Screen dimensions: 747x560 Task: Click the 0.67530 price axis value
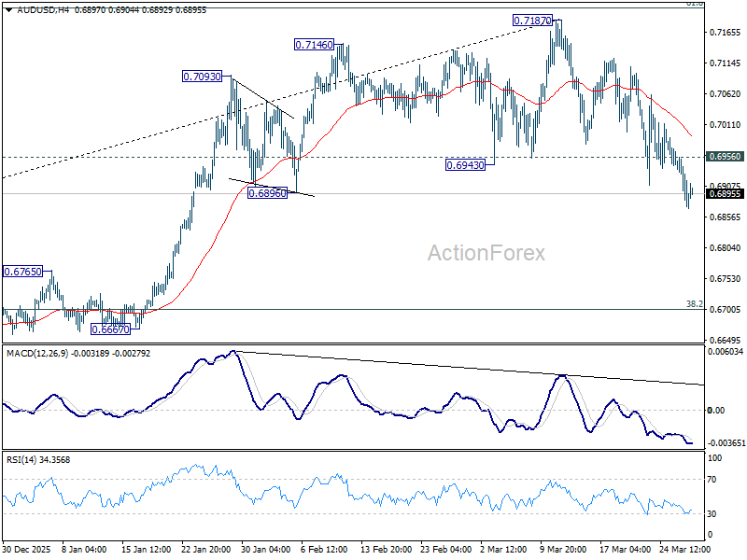coord(726,278)
